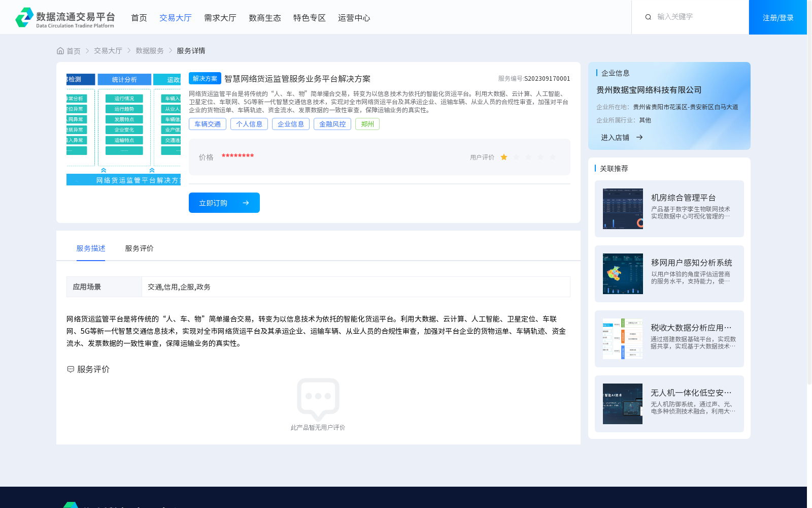This screenshot has height=508, width=812.
Task: Click the first rating star
Action: point(504,157)
